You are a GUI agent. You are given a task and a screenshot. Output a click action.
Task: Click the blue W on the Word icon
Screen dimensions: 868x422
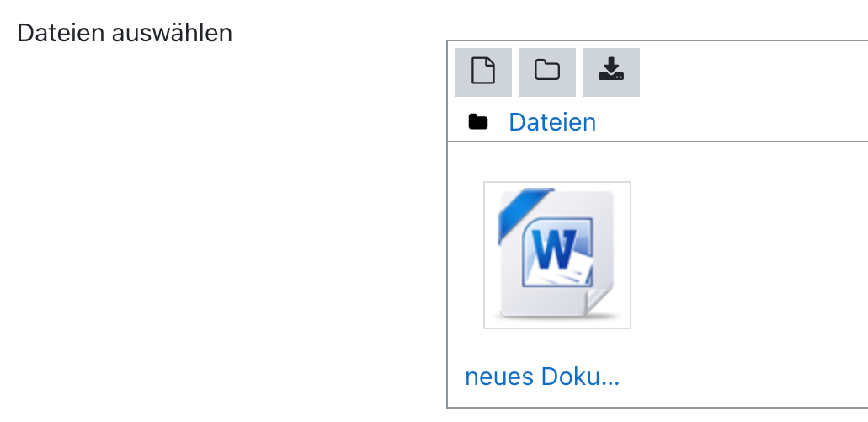552,250
